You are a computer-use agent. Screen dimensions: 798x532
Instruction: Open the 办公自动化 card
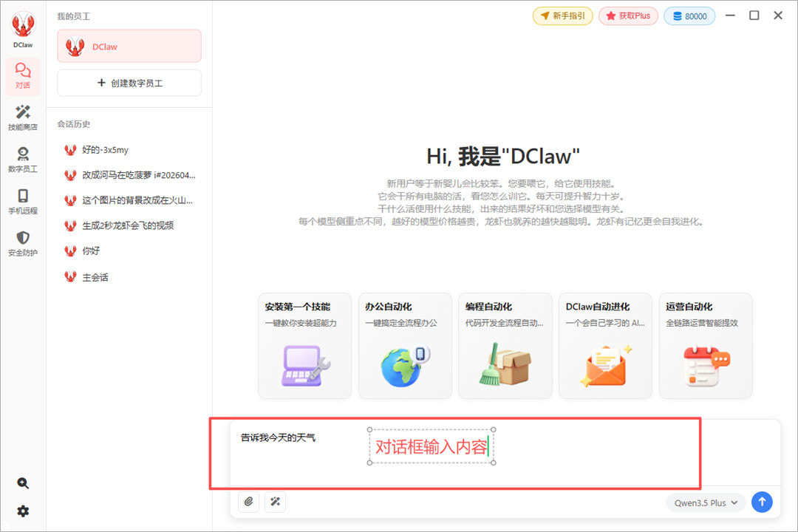405,345
